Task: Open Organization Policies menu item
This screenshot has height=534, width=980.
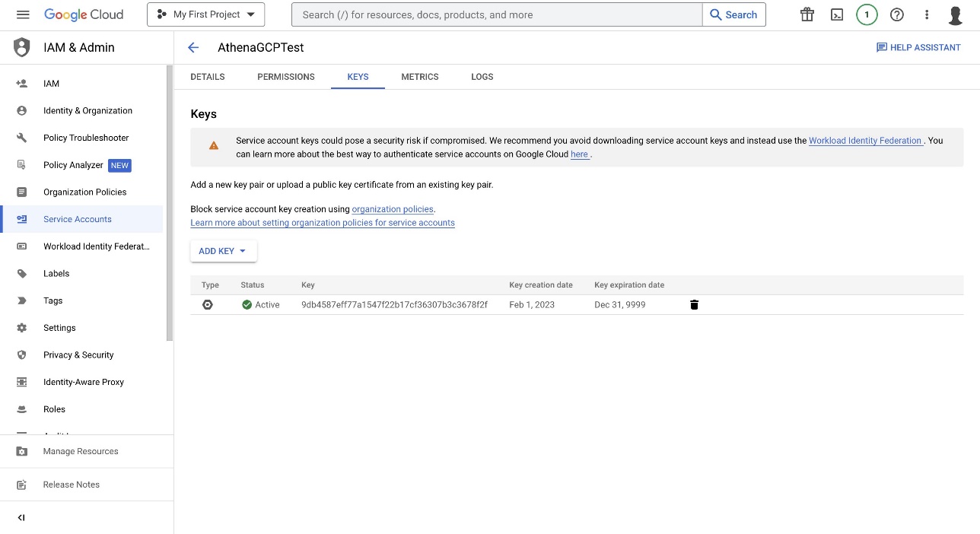Action: click(82, 192)
